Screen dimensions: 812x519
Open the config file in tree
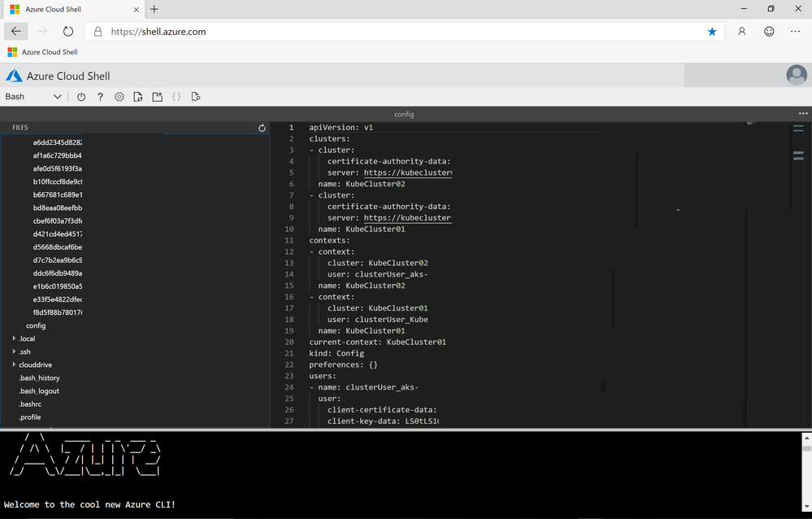pyautogui.click(x=36, y=325)
